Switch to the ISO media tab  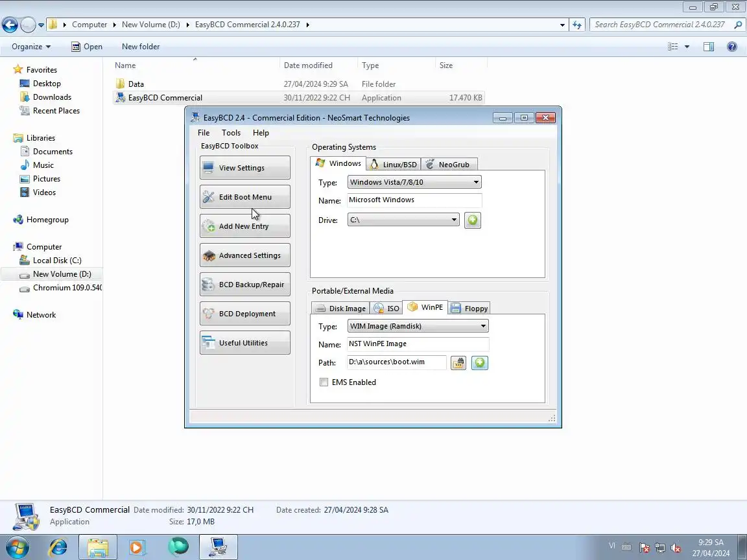pos(387,308)
